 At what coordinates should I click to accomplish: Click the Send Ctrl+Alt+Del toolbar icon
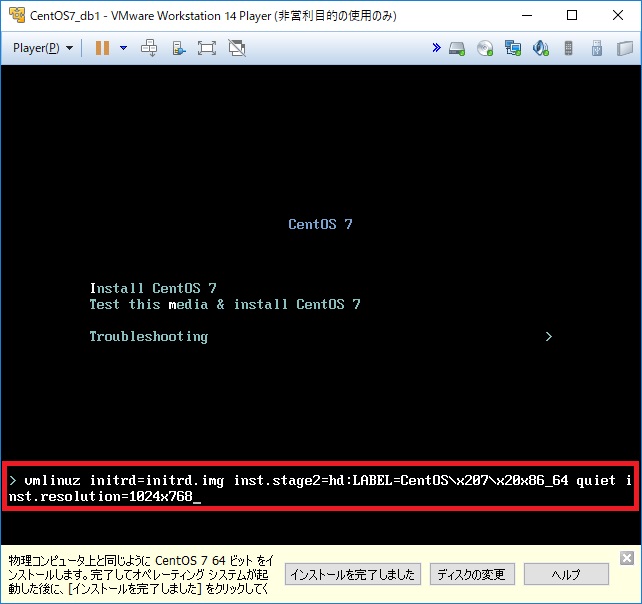[x=149, y=48]
